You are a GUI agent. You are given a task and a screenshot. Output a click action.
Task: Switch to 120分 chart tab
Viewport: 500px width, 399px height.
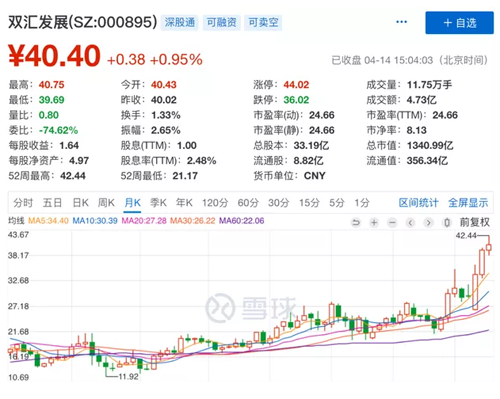[215, 203]
